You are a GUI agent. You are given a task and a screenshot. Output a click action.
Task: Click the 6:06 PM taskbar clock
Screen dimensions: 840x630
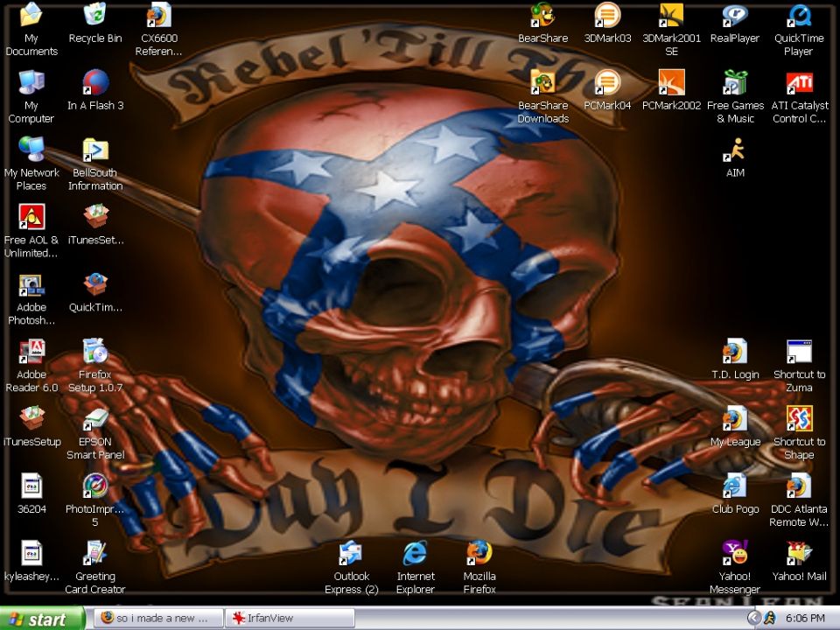point(805,619)
